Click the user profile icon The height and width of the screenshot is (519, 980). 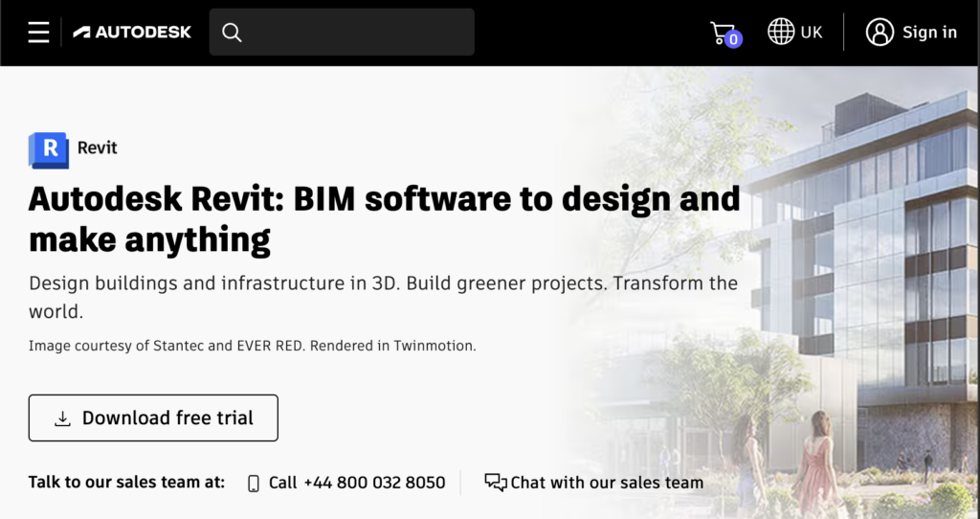880,32
